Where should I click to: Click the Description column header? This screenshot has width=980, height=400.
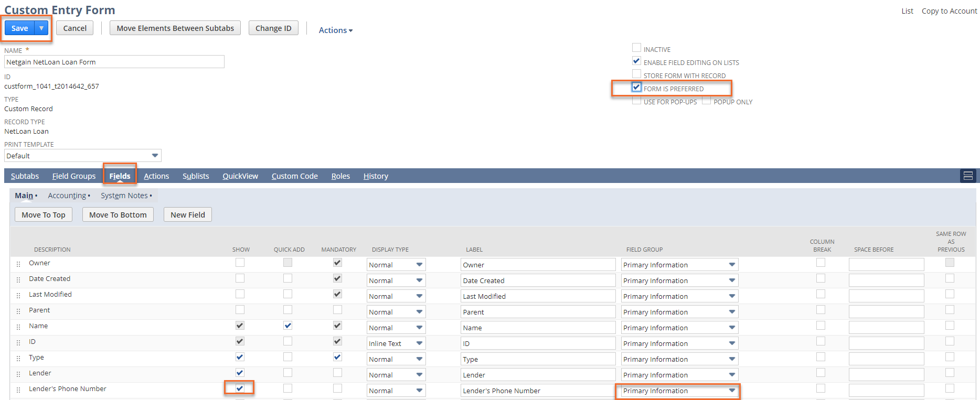pos(52,250)
